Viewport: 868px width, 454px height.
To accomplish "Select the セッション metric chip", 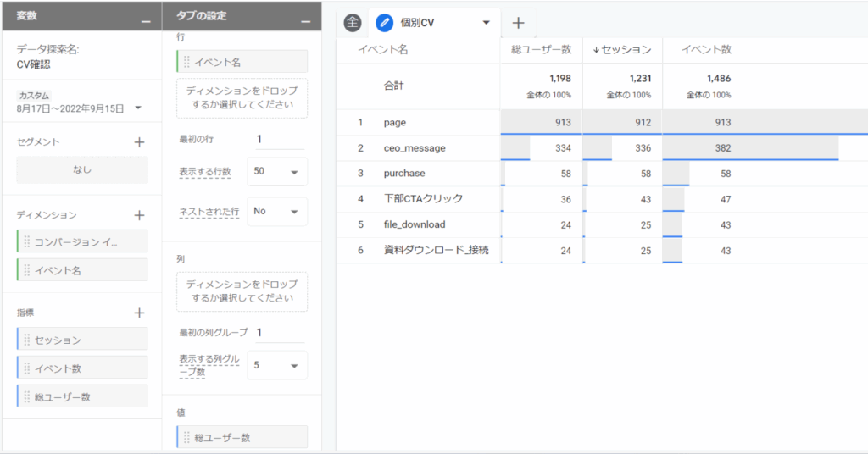I will 82,340.
